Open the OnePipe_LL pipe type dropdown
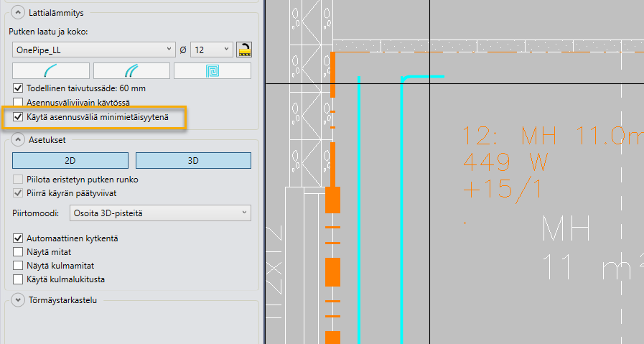 (x=94, y=50)
